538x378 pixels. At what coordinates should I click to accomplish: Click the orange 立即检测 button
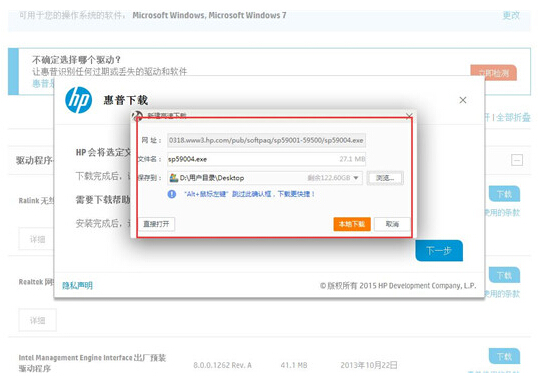click(493, 73)
